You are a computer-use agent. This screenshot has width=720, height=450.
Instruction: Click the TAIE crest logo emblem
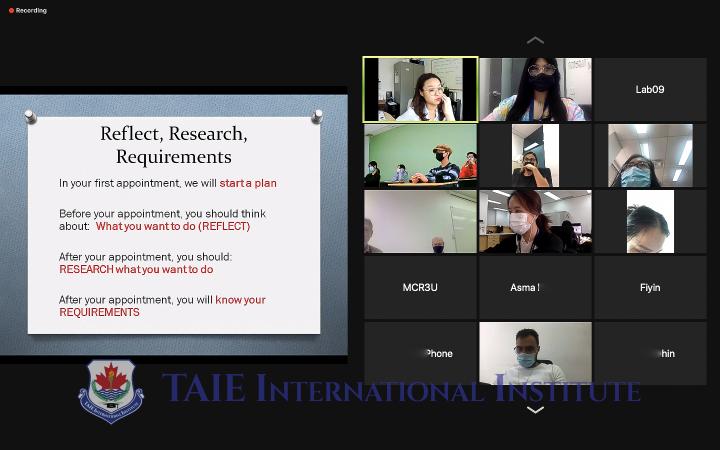[x=110, y=391]
